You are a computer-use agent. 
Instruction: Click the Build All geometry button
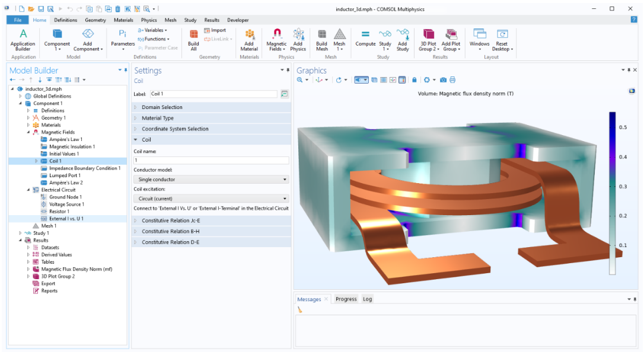tap(193, 40)
